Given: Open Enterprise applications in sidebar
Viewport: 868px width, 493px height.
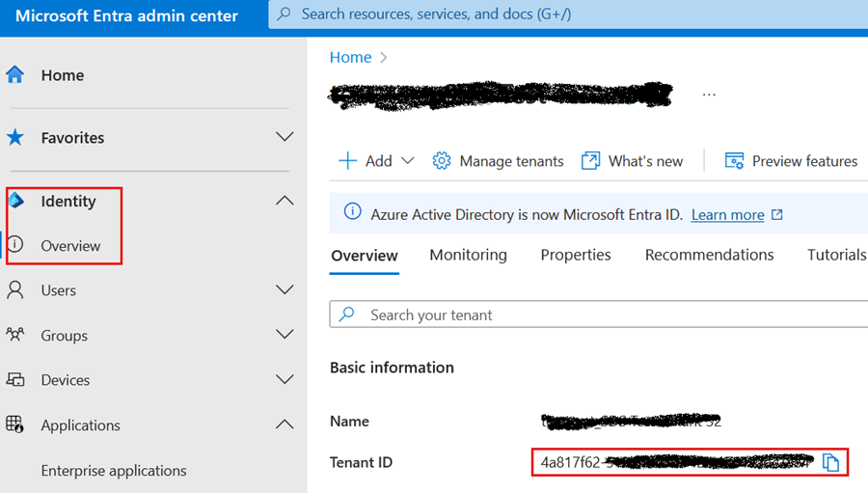Looking at the screenshot, I should 114,470.
